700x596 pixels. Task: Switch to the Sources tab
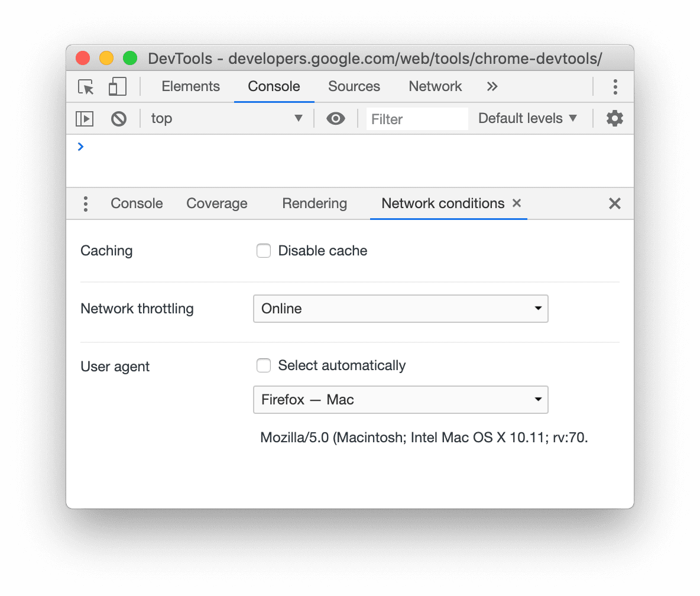[x=354, y=86]
